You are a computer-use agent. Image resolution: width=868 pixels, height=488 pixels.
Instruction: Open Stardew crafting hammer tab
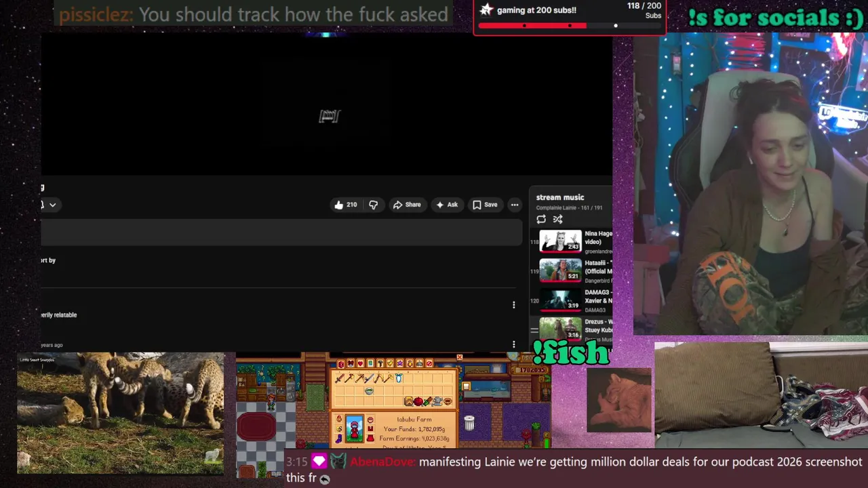pyautogui.click(x=380, y=364)
